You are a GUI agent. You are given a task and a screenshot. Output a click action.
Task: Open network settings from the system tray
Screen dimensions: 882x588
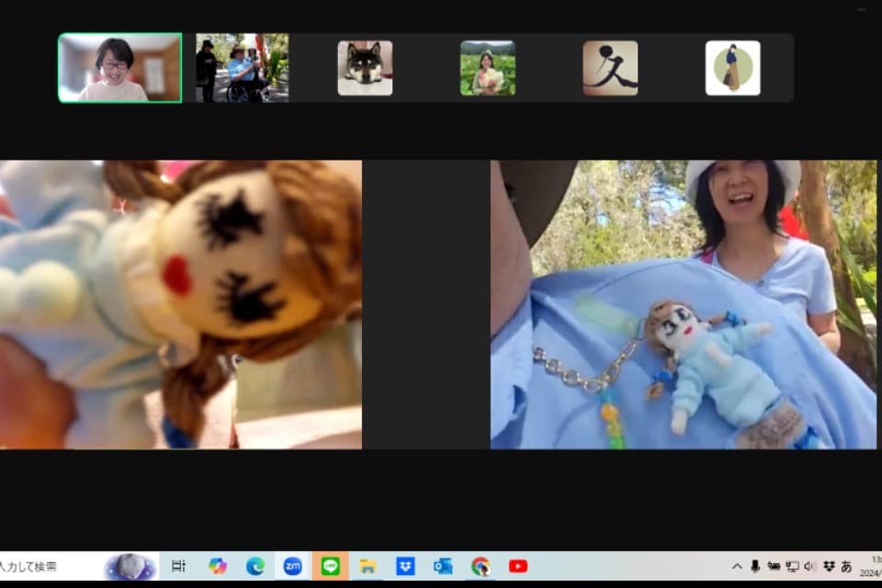pos(792,566)
